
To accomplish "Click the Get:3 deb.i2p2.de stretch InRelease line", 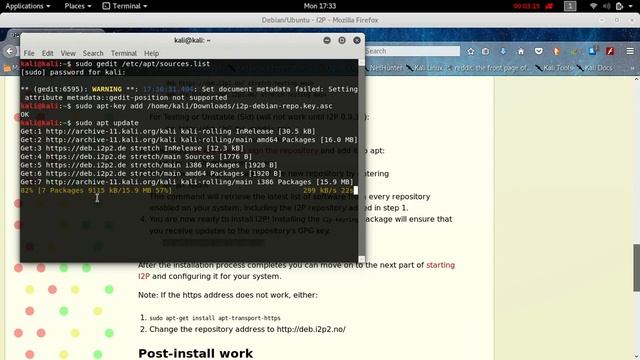I will (x=132, y=148).
